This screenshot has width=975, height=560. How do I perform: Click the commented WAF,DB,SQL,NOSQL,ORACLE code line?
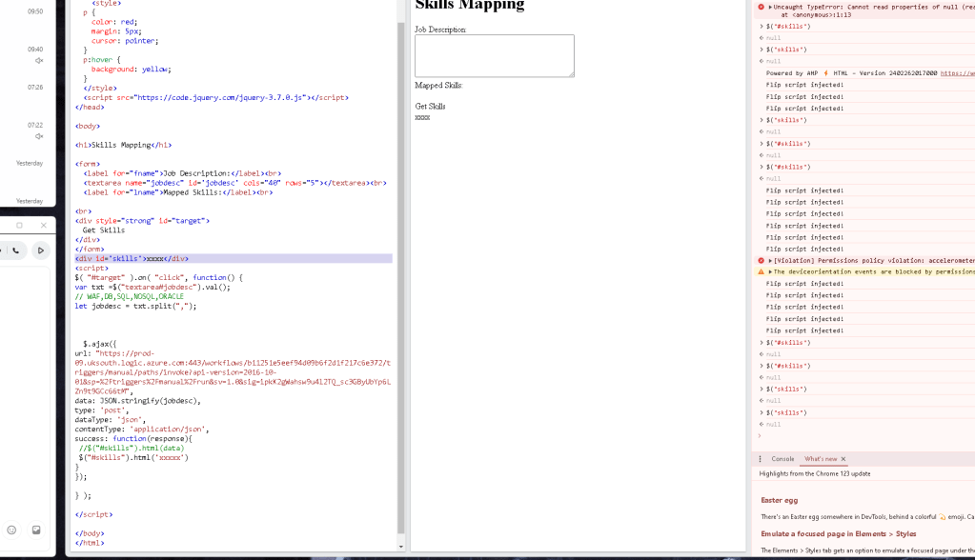(x=130, y=296)
